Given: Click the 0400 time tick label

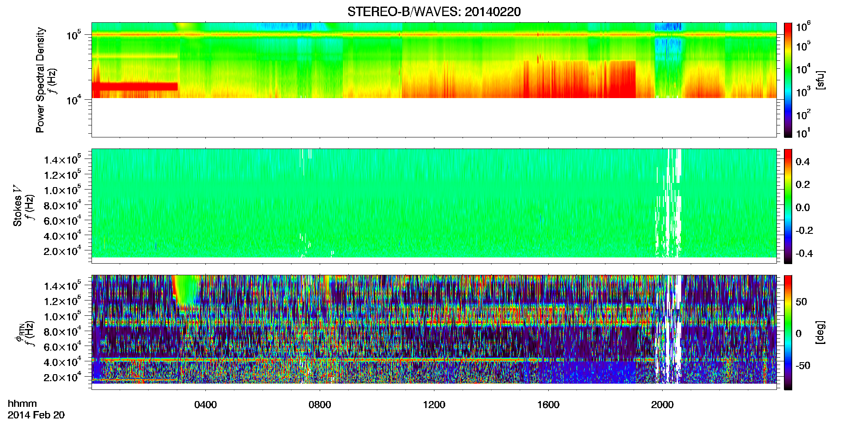Looking at the screenshot, I should pos(205,405).
